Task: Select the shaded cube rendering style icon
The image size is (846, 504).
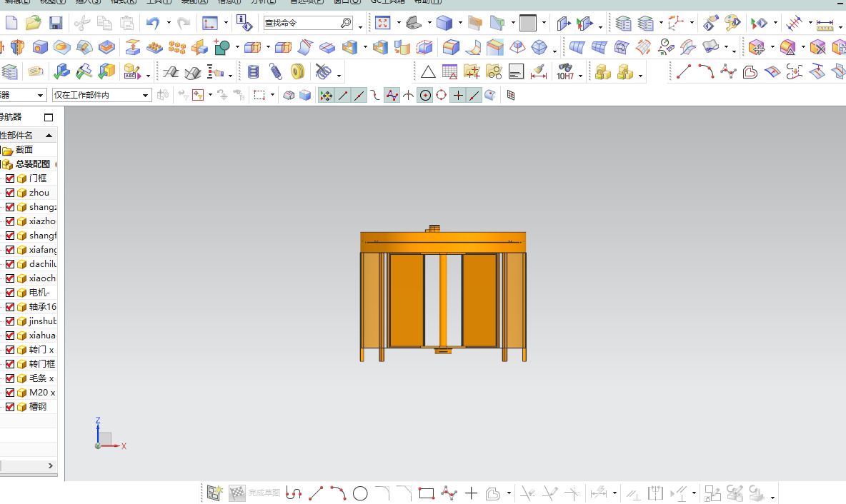Action: coord(444,23)
